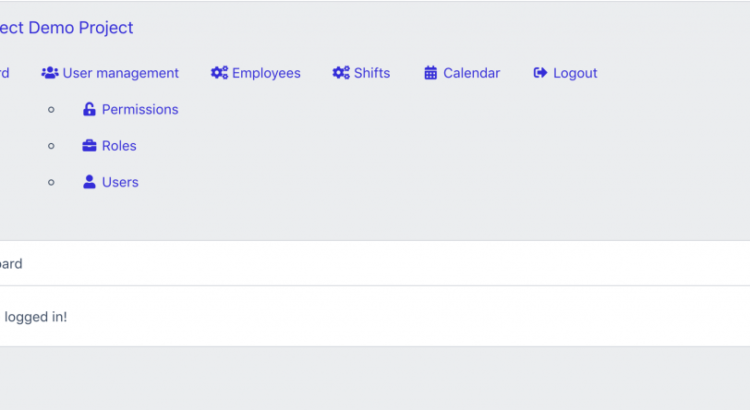Image resolution: width=750 pixels, height=410 pixels.
Task: Click the circle bullet beside Permissions
Action: tap(52, 110)
